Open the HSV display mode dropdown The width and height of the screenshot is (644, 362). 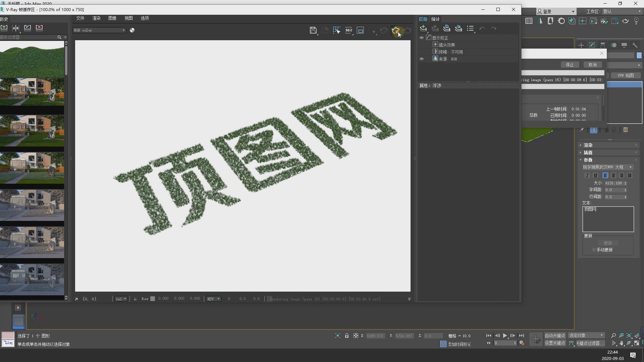point(213,299)
